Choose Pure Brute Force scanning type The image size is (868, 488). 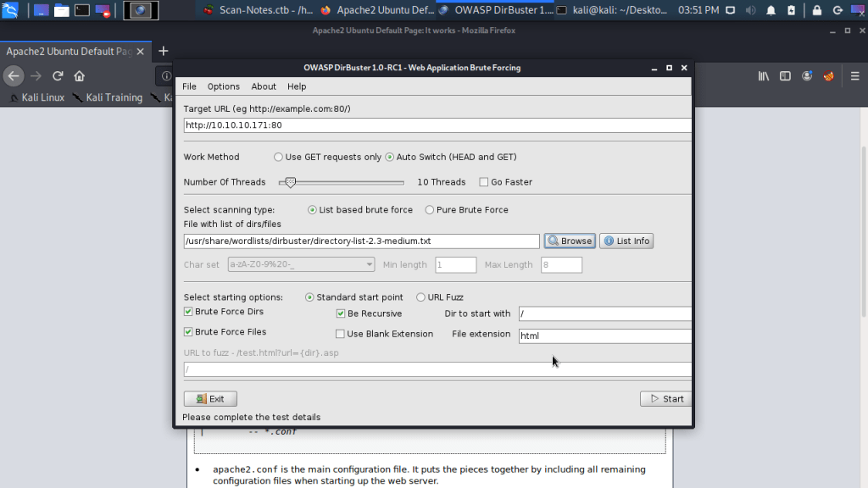tap(430, 210)
